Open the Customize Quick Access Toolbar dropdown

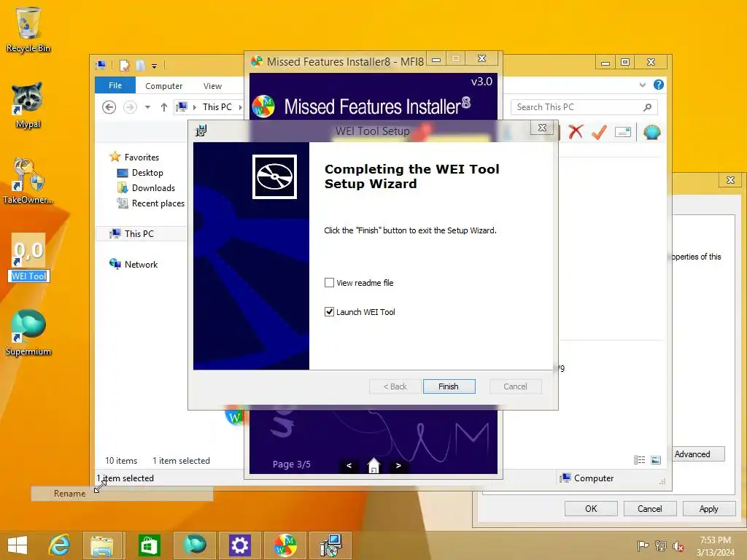click(x=155, y=66)
